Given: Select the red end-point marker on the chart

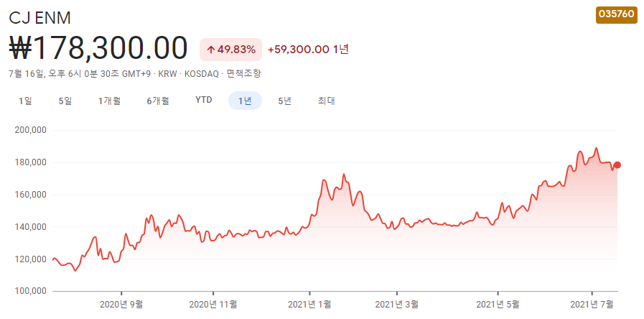Looking at the screenshot, I should coord(617,165).
